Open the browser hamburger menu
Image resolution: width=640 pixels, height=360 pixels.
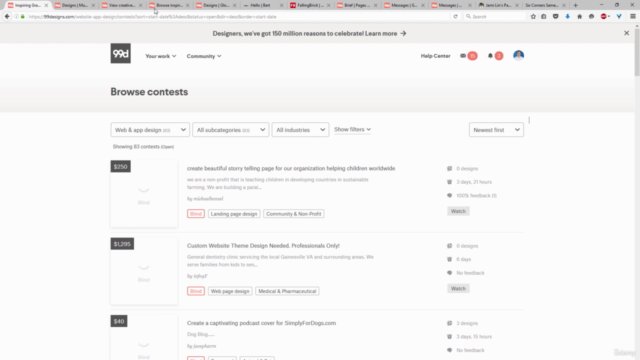pos(633,17)
